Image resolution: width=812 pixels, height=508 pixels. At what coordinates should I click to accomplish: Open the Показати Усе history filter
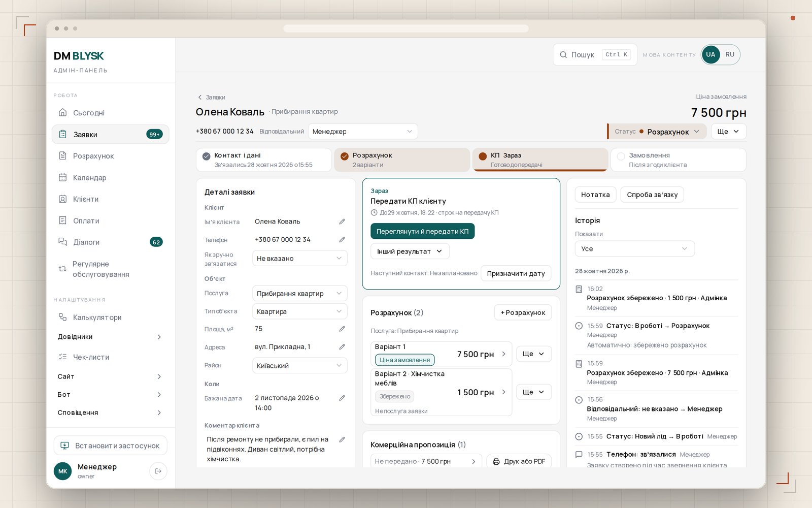tap(635, 249)
